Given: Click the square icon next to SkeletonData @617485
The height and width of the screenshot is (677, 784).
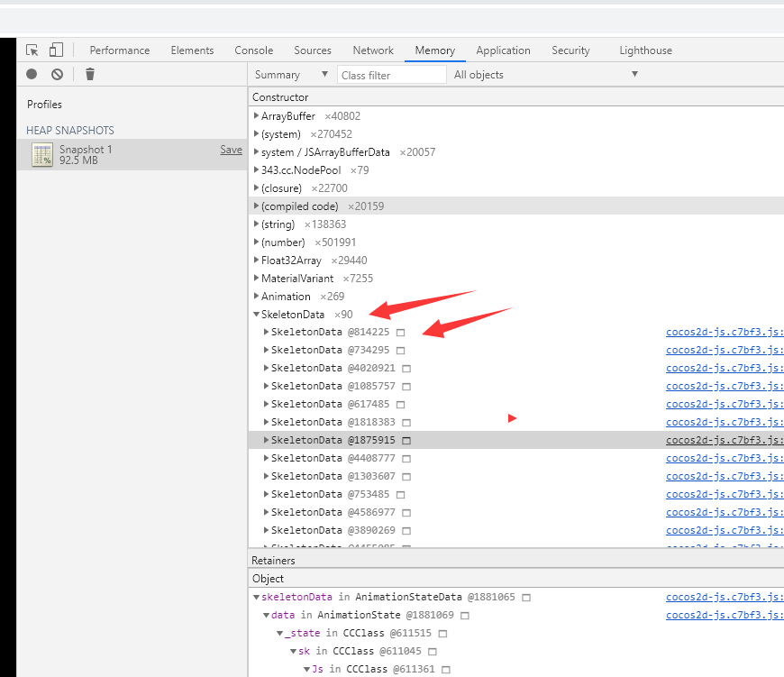Looking at the screenshot, I should point(400,405).
